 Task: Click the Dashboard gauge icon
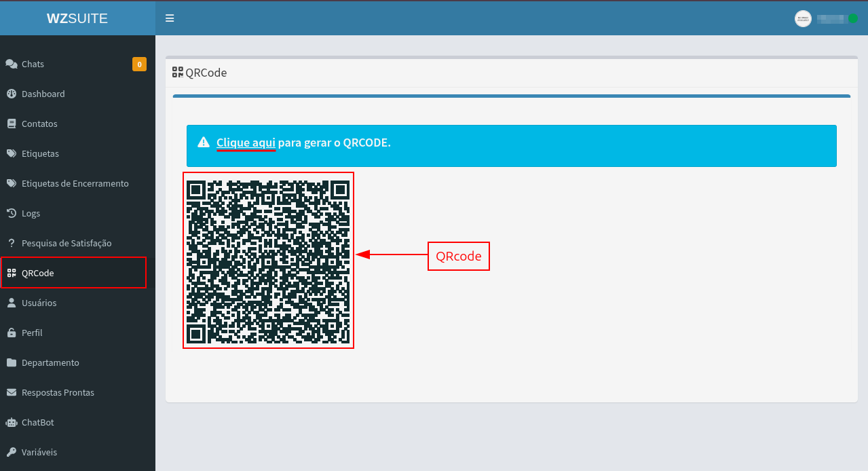[x=12, y=94]
